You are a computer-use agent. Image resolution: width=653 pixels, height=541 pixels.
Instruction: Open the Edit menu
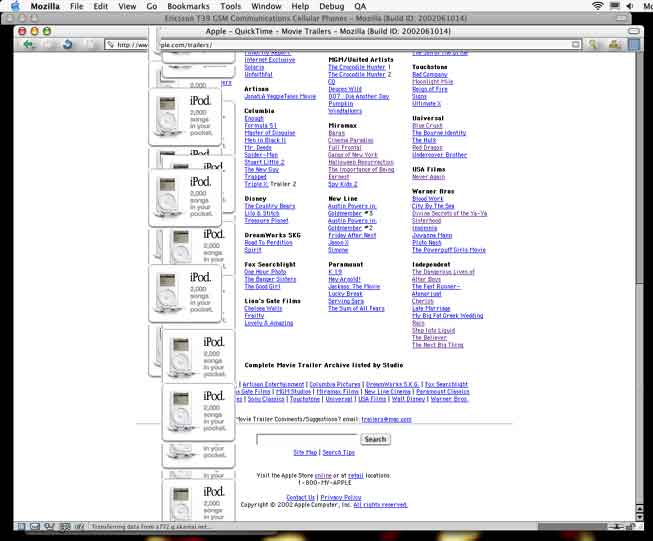[100, 6]
